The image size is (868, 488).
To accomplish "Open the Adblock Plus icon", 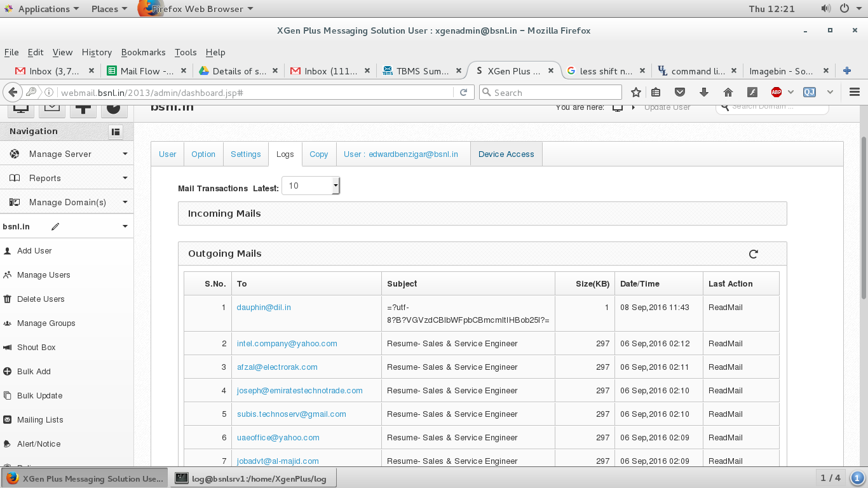I will pos(776,92).
